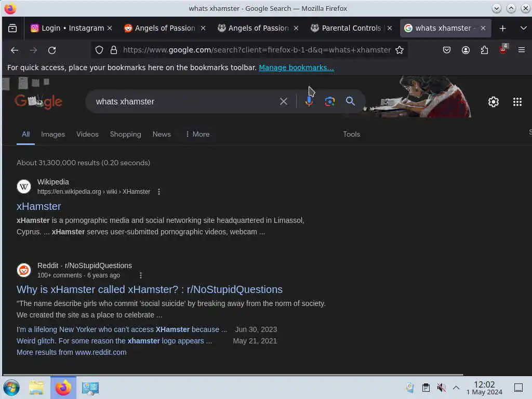Open the Firefox account icon
This screenshot has height=399, width=532.
pyautogui.click(x=465, y=50)
